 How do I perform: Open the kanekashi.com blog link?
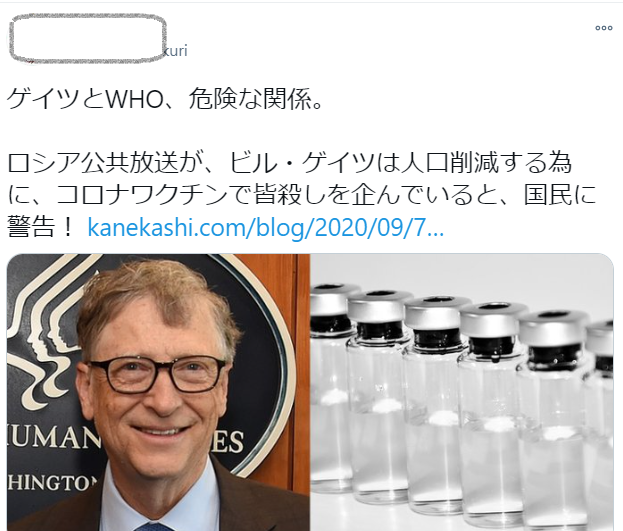coord(265,228)
